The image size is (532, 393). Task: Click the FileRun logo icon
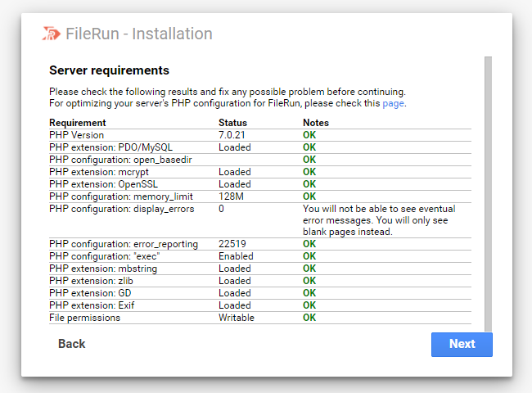[x=52, y=34]
